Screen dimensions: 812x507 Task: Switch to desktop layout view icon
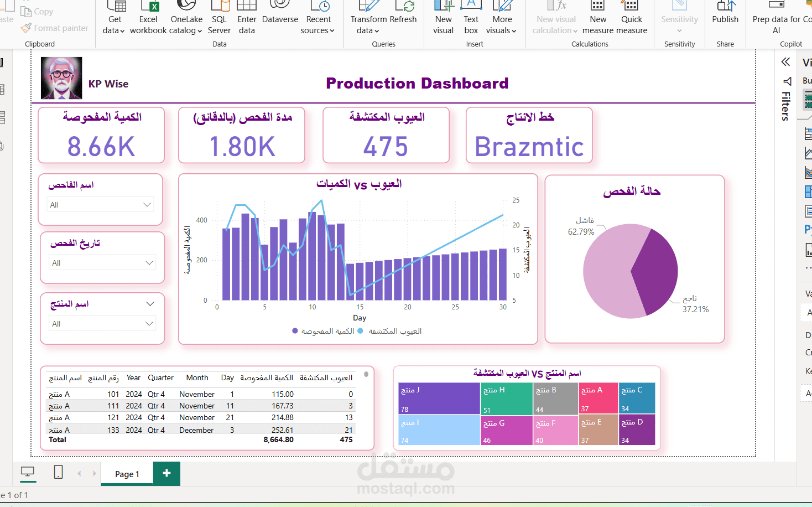pyautogui.click(x=28, y=472)
